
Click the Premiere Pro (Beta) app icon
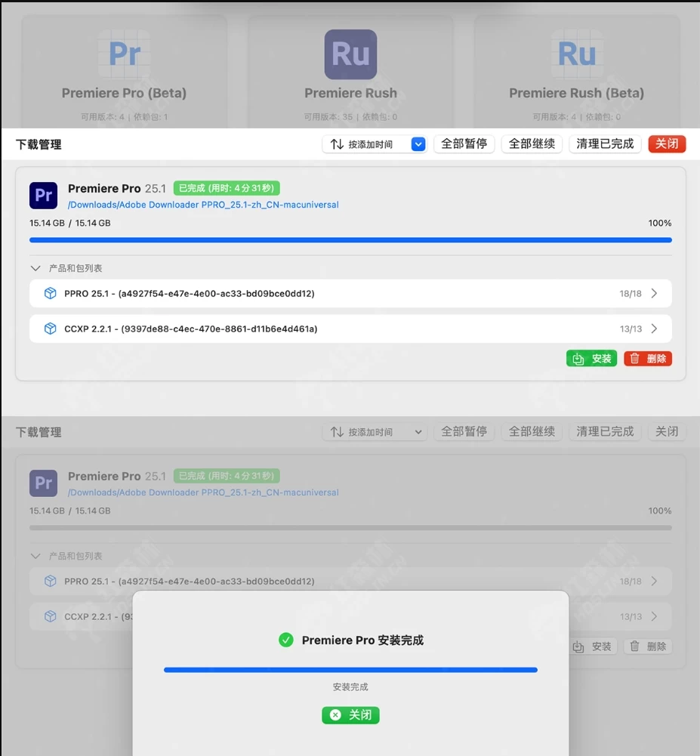click(125, 54)
